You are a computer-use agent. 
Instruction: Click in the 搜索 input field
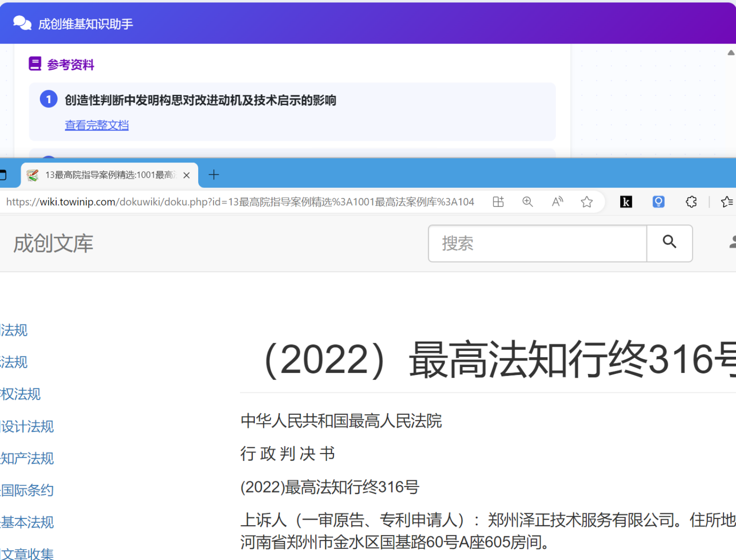[x=537, y=243]
